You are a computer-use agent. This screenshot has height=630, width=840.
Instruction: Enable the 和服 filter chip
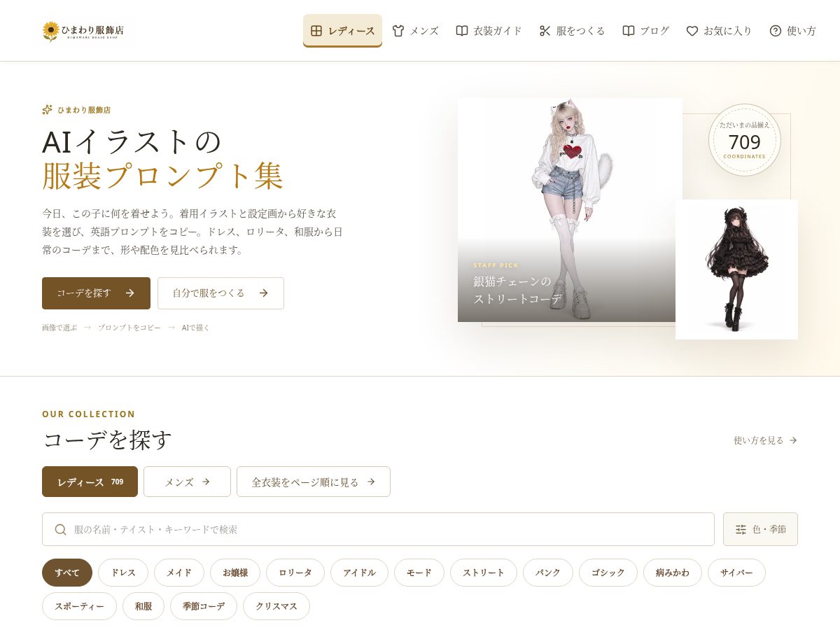click(x=143, y=606)
